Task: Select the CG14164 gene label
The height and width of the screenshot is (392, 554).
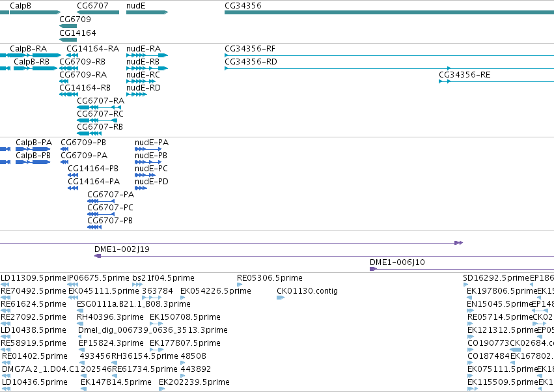Action: [77, 33]
